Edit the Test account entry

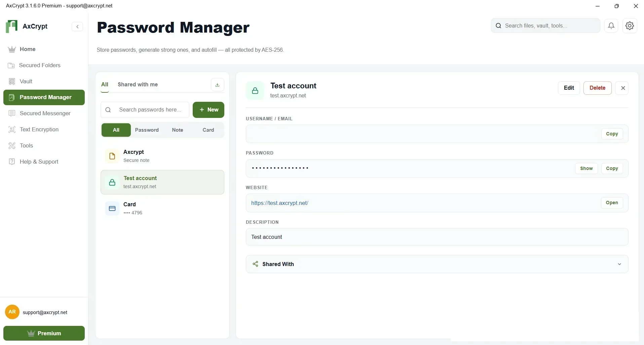pos(569,88)
